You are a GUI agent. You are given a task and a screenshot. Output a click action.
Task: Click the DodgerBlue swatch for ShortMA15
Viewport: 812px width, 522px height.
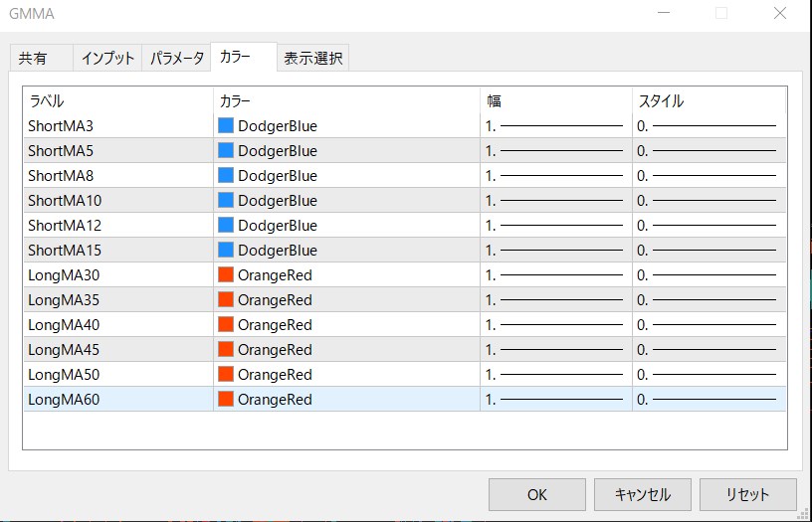click(x=226, y=250)
